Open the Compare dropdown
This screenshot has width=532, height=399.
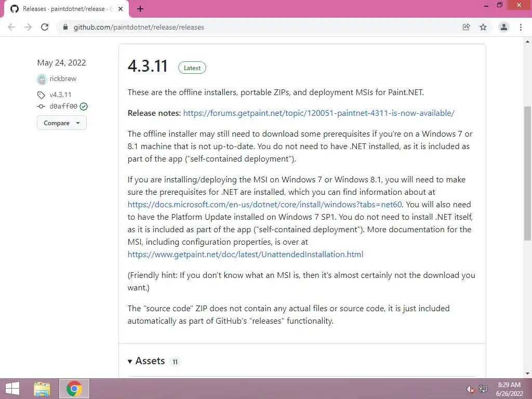click(62, 123)
